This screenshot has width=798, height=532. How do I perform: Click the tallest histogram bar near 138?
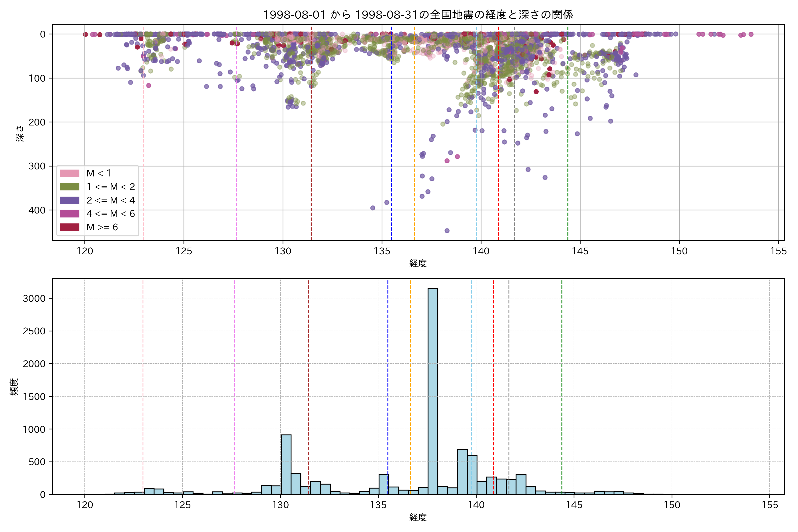pyautogui.click(x=433, y=390)
